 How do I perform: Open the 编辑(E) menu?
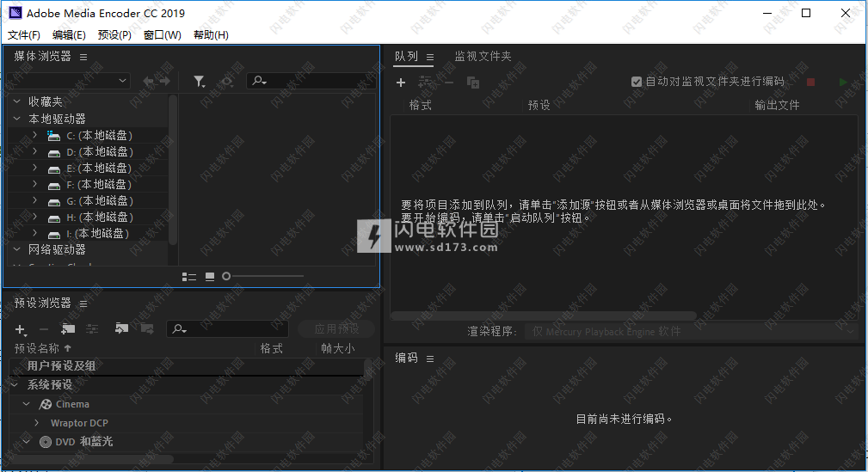tap(69, 35)
